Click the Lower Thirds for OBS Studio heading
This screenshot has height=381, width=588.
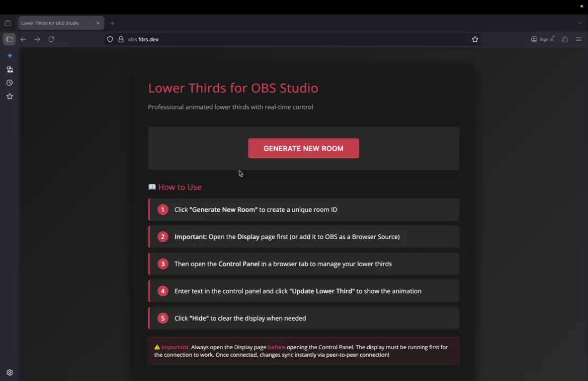pyautogui.click(x=233, y=88)
